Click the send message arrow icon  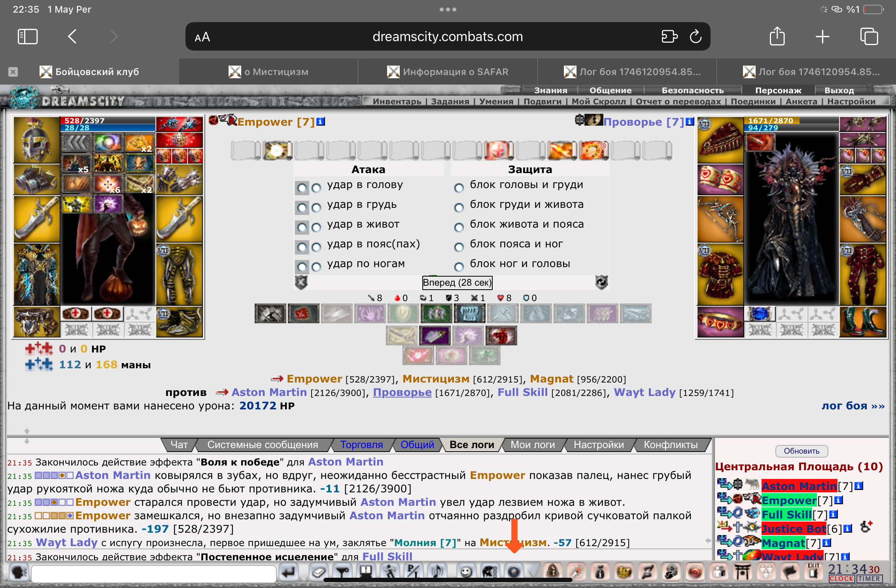tap(289, 572)
